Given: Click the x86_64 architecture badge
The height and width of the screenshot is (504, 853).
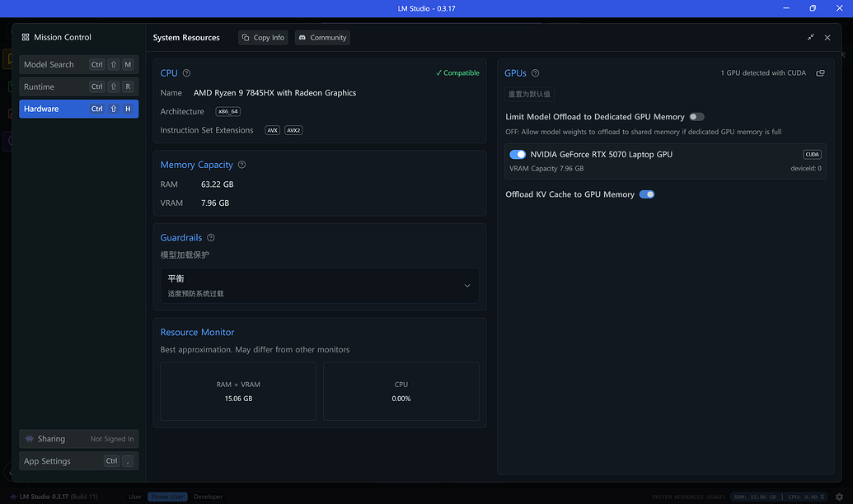Looking at the screenshot, I should pos(228,111).
